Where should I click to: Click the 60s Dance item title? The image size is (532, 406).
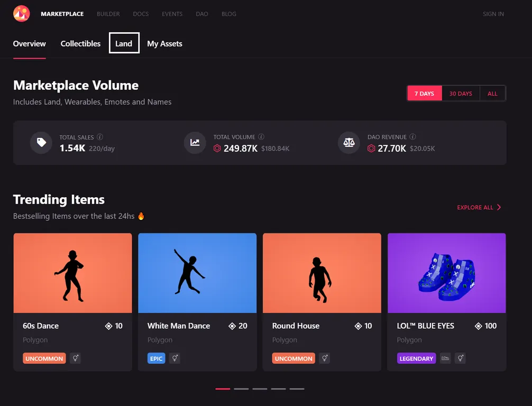pyautogui.click(x=41, y=326)
